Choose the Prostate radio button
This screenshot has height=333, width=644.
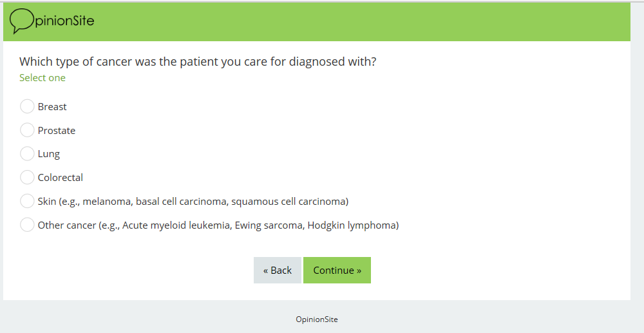[x=27, y=130]
